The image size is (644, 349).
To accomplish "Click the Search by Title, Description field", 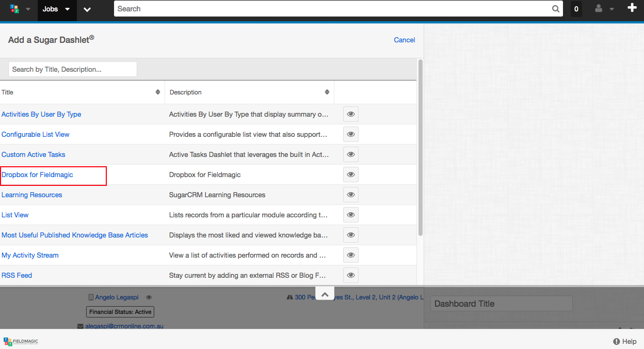I will [x=73, y=69].
